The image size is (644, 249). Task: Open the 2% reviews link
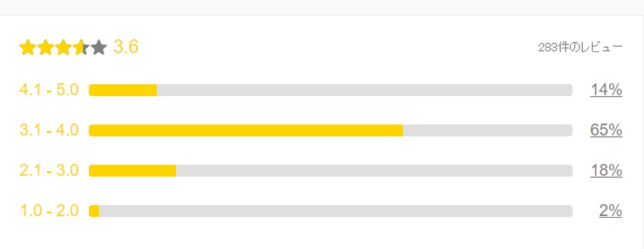pyautogui.click(x=610, y=211)
